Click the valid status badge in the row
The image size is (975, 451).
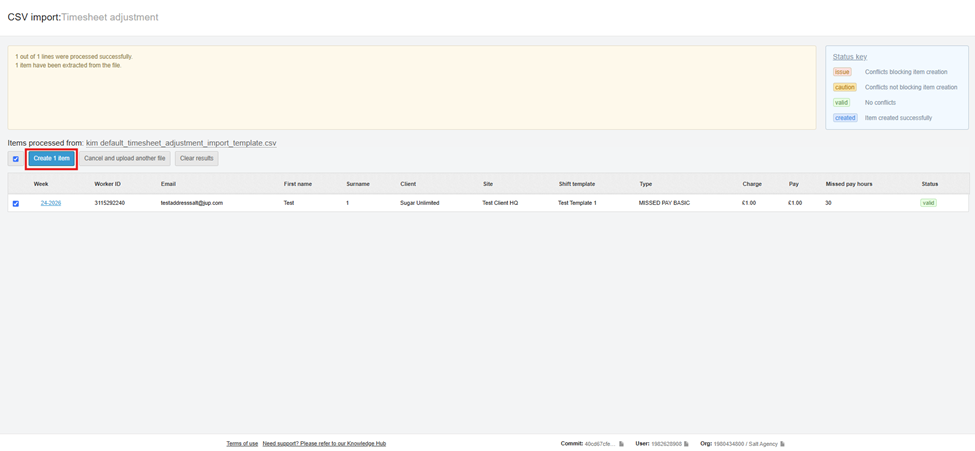(928, 203)
